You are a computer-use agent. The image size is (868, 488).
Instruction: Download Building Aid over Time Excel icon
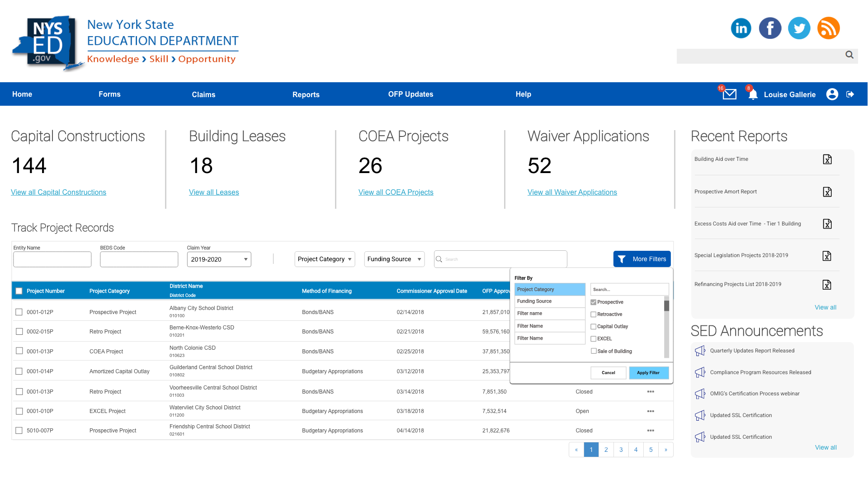pyautogui.click(x=827, y=160)
